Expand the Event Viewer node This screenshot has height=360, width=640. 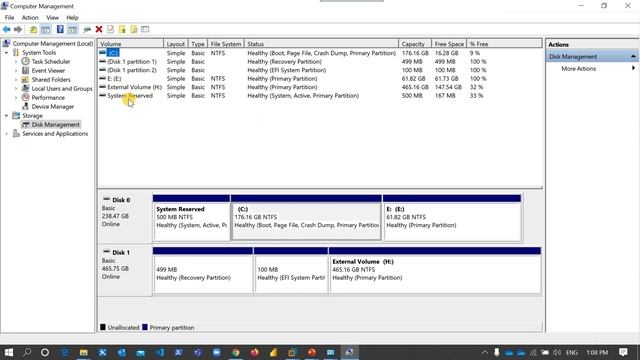[x=16, y=71]
